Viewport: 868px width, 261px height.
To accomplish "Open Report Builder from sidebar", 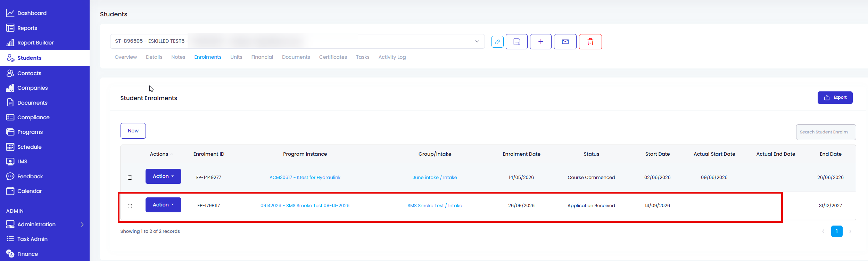I will tap(35, 43).
